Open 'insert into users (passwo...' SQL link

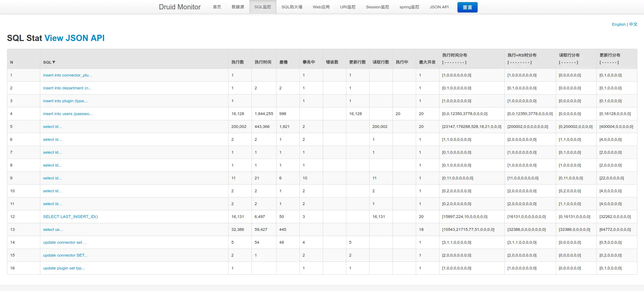click(68, 114)
